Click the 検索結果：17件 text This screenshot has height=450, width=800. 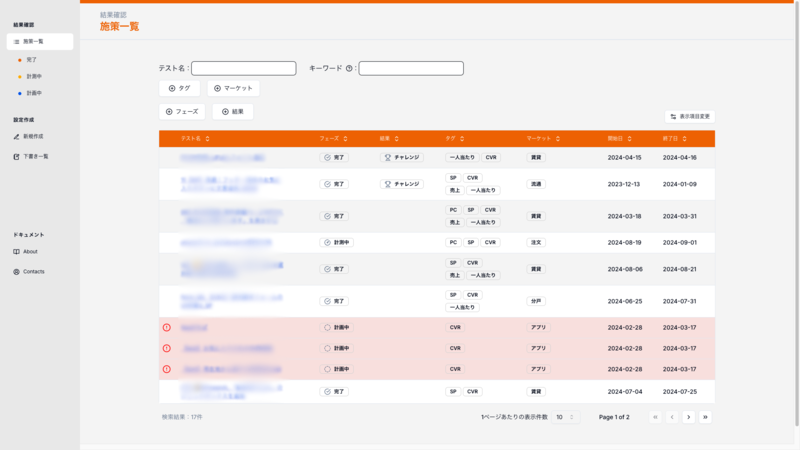click(182, 417)
